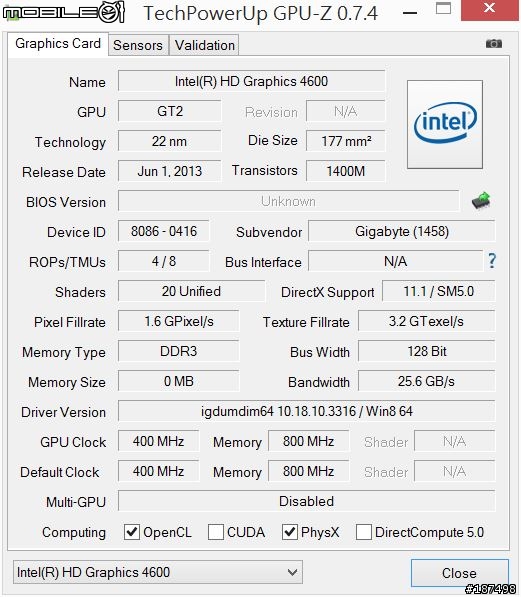Click the Close button
Screen dimensions: 521x597
pos(460,573)
